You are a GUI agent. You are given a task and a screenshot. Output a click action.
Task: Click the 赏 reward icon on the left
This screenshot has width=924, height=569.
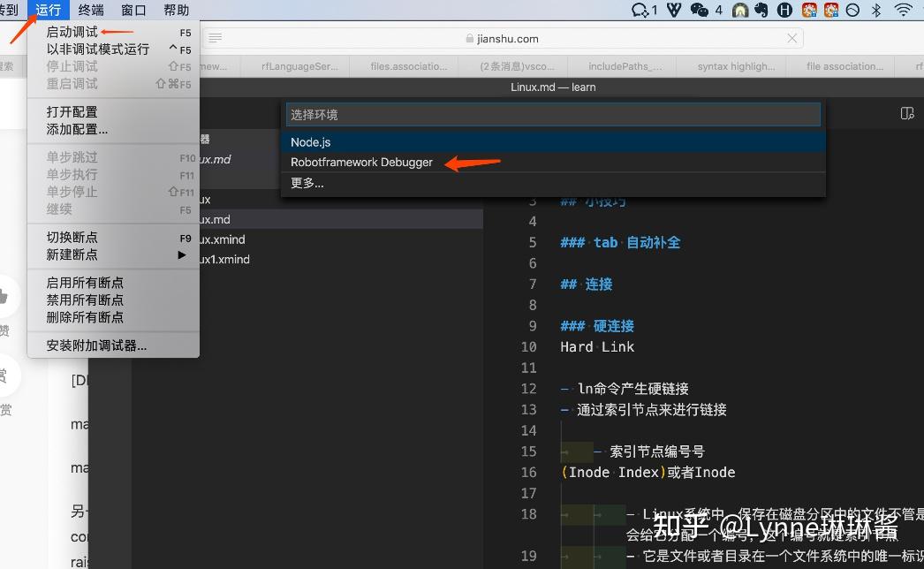pos(7,378)
